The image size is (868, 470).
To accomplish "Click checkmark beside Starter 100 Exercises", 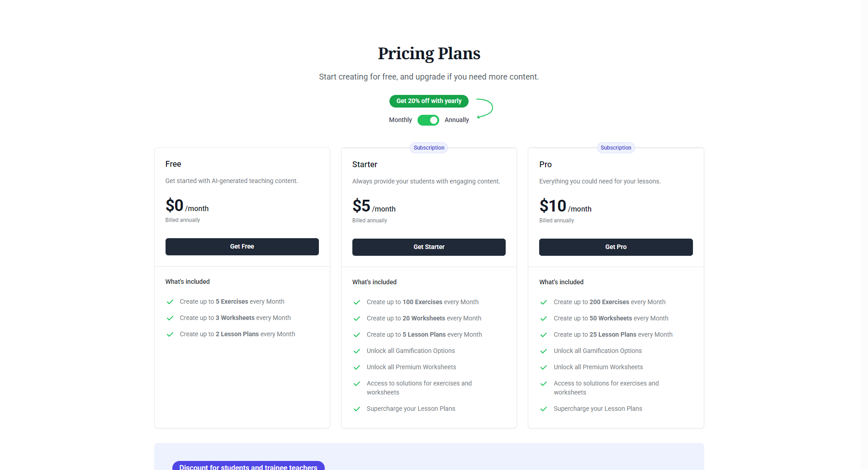I will pyautogui.click(x=357, y=302).
